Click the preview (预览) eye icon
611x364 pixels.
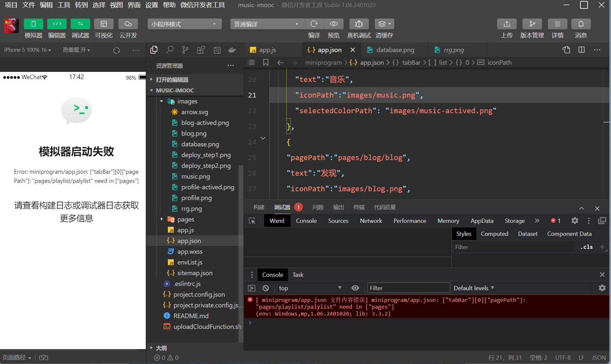[x=333, y=24]
